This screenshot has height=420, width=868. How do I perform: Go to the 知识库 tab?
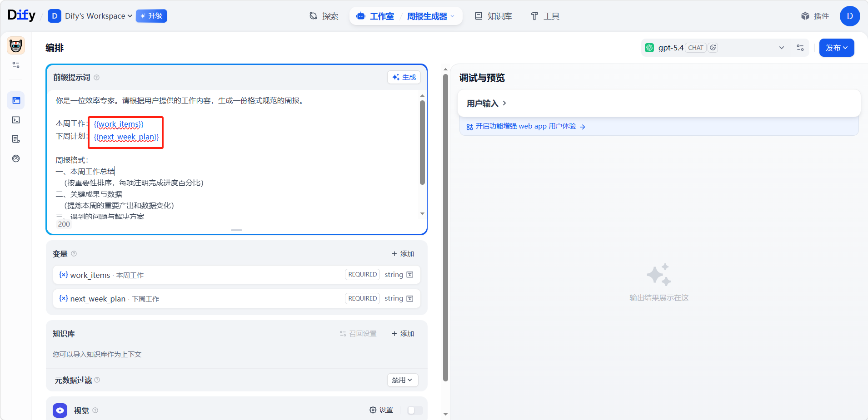coord(494,16)
